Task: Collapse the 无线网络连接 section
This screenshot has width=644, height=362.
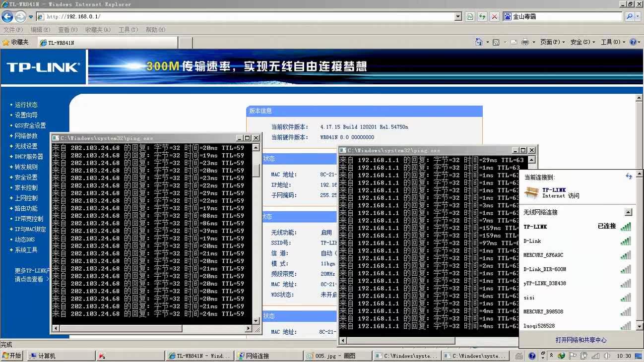Action: [x=628, y=212]
